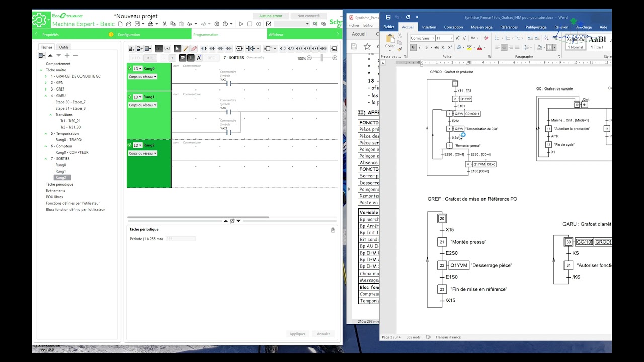Click the delete rung icon in toolbar
This screenshot has width=644, height=362.
click(x=148, y=49)
